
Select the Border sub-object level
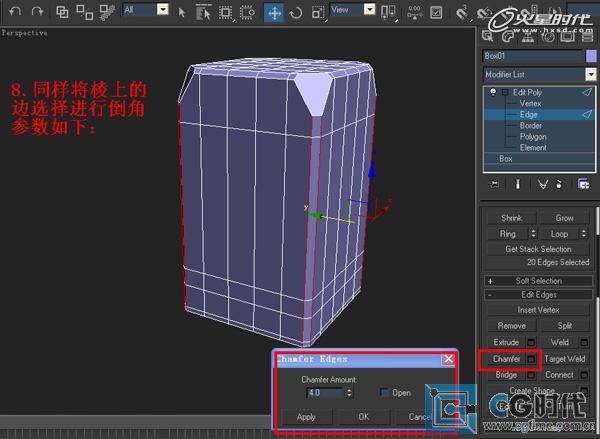coord(530,126)
